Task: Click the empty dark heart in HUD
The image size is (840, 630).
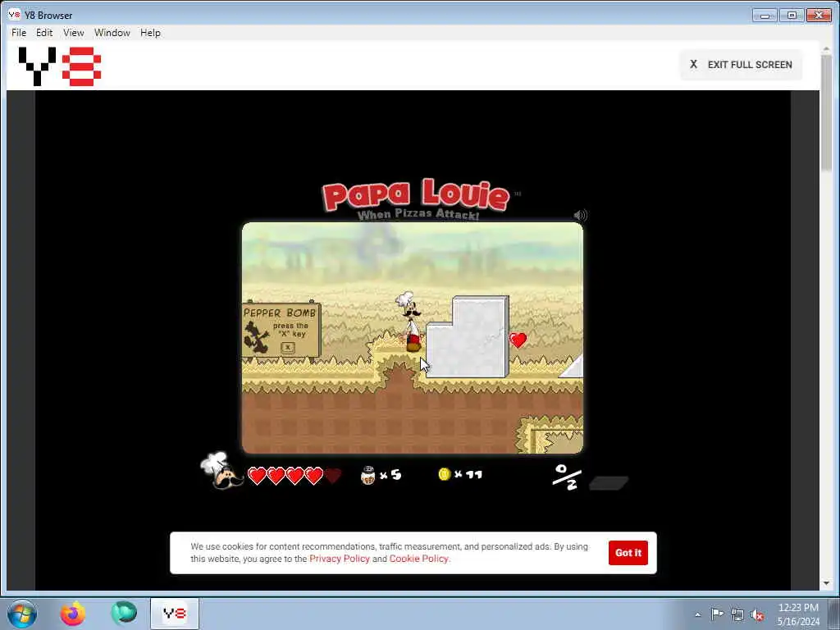Action: [x=333, y=476]
